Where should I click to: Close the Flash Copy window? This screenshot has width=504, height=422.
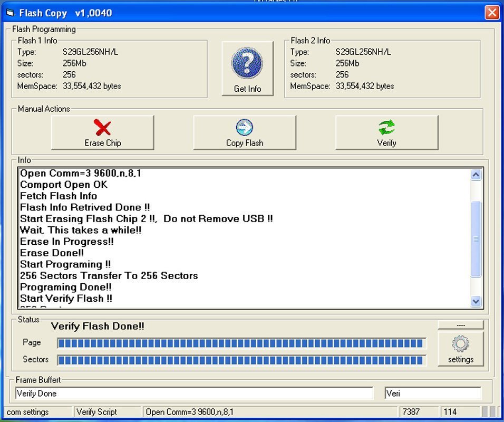pyautogui.click(x=491, y=13)
